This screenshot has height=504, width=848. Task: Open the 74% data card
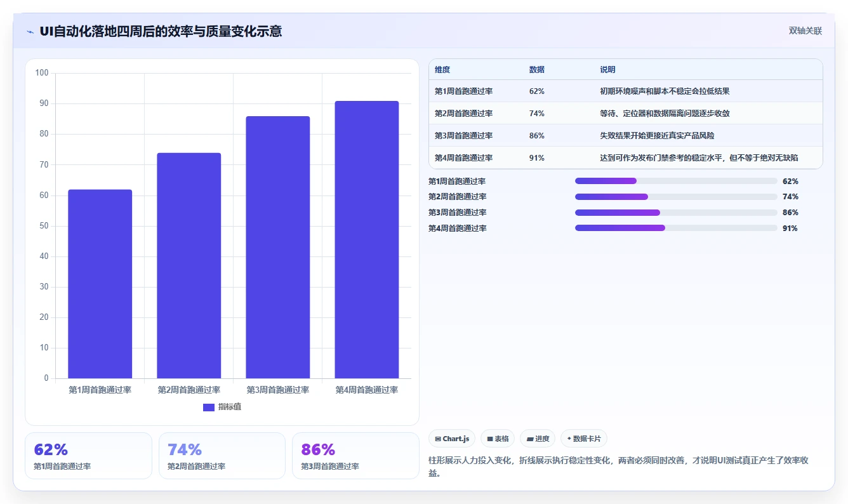coord(222,456)
